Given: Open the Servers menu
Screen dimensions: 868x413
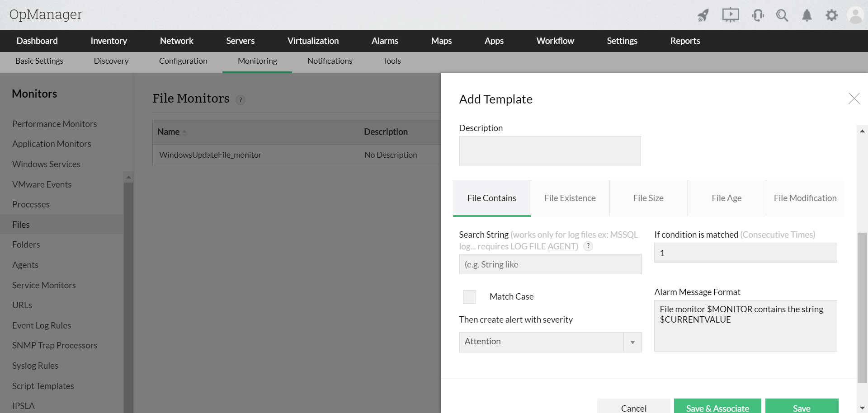Looking at the screenshot, I should (240, 41).
